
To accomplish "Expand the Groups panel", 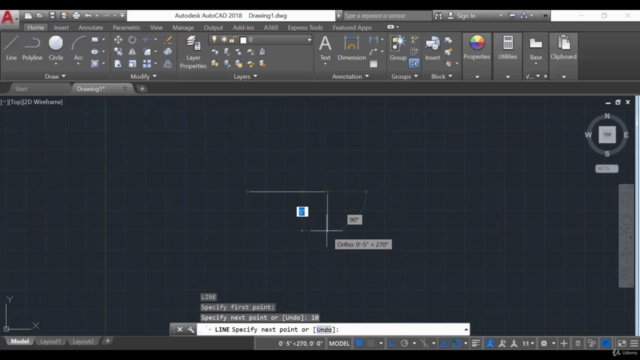I will pos(404,76).
